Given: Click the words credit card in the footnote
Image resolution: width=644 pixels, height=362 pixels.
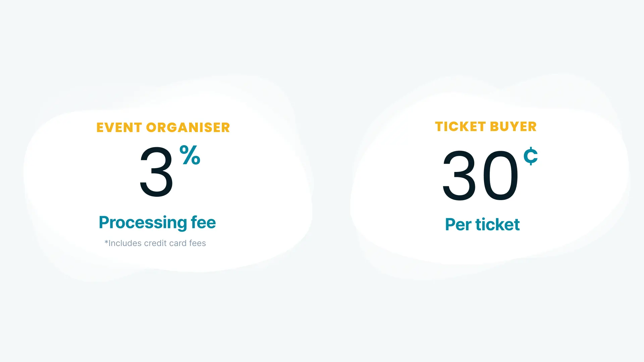Looking at the screenshot, I should click(165, 243).
